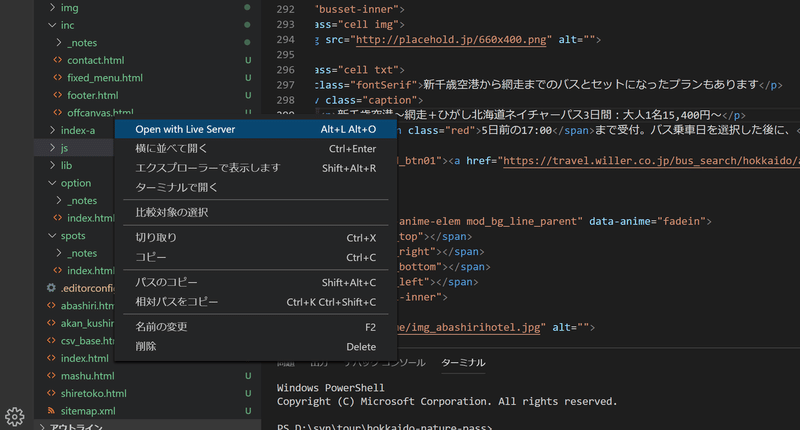Click the HTML icon beside mashu.html
This screenshot has height=430, width=800.
click(52, 376)
